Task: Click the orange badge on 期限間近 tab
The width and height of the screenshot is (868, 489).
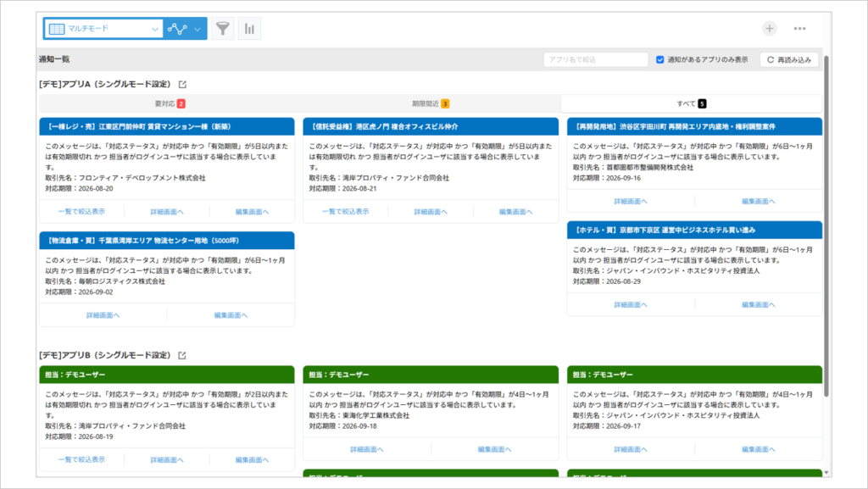Action: [445, 104]
